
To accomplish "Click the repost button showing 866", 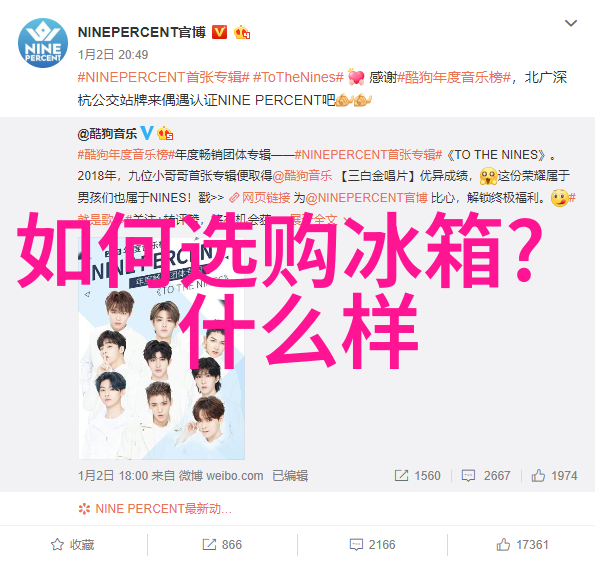I will click(x=222, y=545).
